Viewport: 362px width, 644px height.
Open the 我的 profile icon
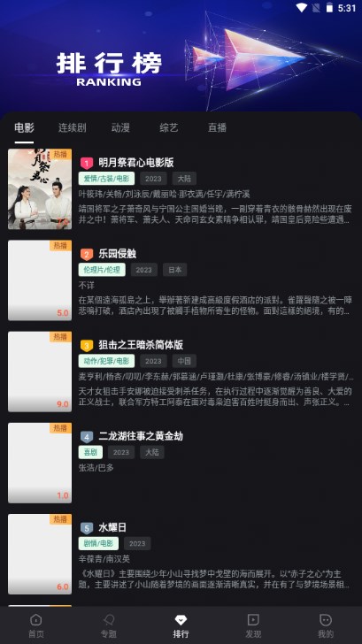click(x=326, y=620)
